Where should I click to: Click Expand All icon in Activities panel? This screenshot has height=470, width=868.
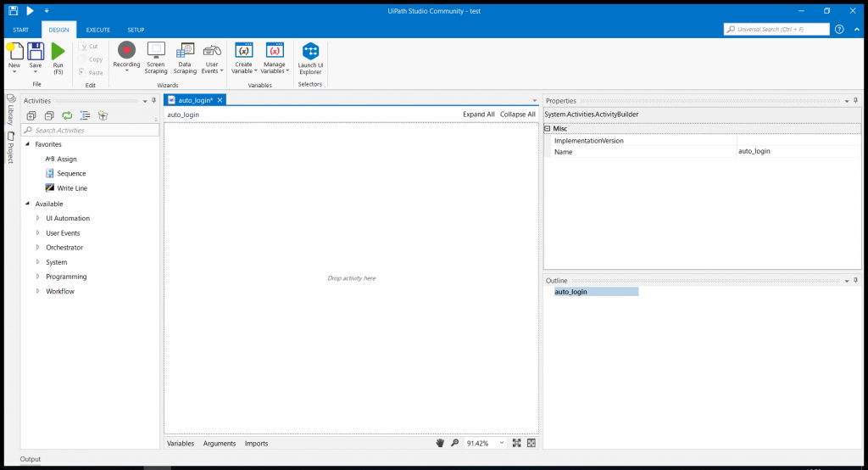31,115
